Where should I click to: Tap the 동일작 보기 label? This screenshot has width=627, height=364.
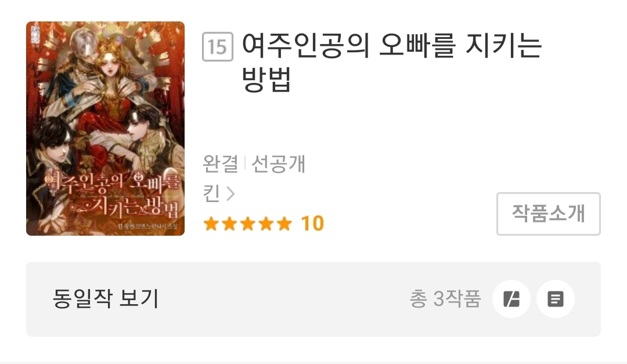(106, 298)
